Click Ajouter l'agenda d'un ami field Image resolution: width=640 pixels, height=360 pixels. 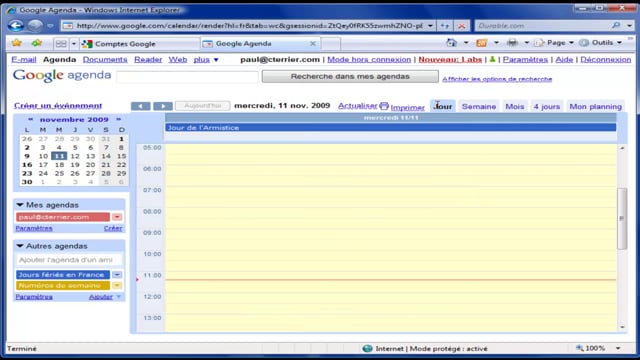coord(69,260)
